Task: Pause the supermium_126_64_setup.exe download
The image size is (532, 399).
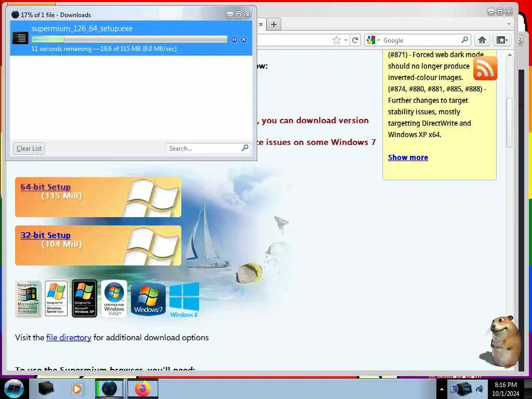Action: (234, 39)
